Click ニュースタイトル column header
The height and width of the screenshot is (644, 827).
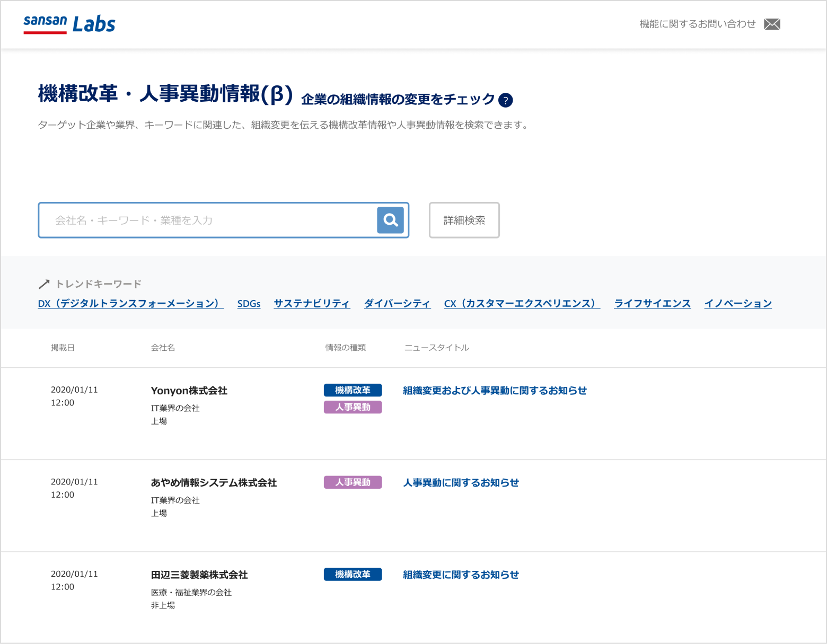(437, 348)
